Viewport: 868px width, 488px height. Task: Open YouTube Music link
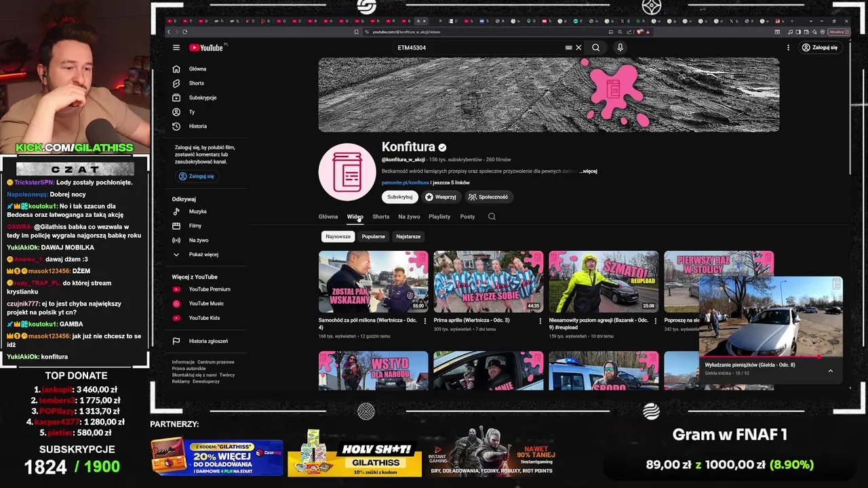[x=205, y=304]
